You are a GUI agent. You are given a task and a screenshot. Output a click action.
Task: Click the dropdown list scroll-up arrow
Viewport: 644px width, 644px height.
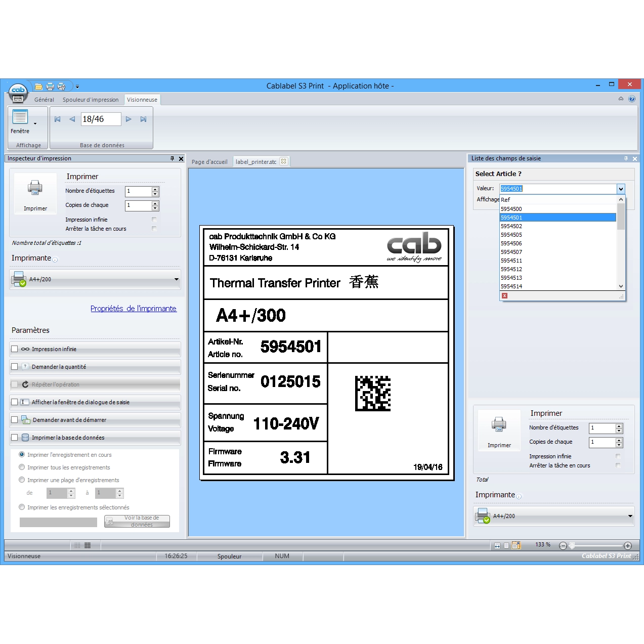(x=621, y=199)
